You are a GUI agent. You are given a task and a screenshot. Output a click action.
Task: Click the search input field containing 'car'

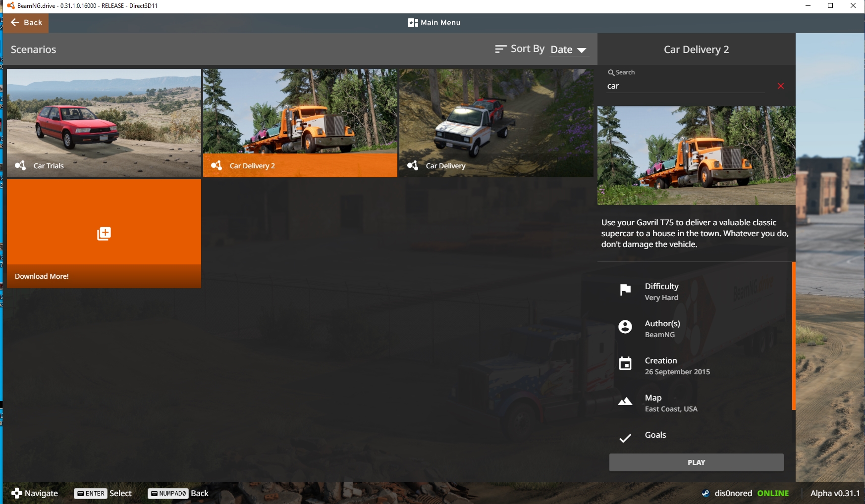pyautogui.click(x=686, y=86)
